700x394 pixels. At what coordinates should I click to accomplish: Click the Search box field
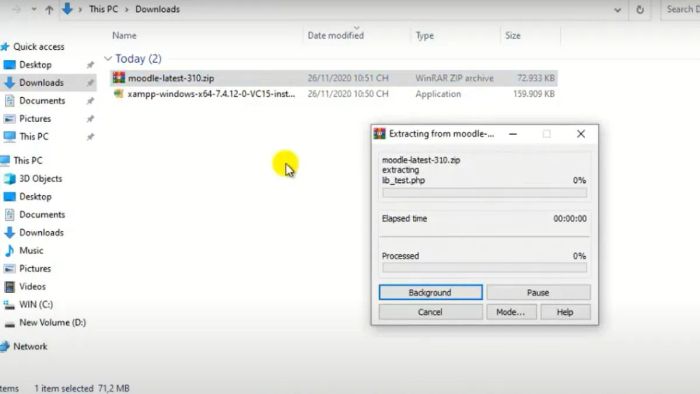[680, 9]
